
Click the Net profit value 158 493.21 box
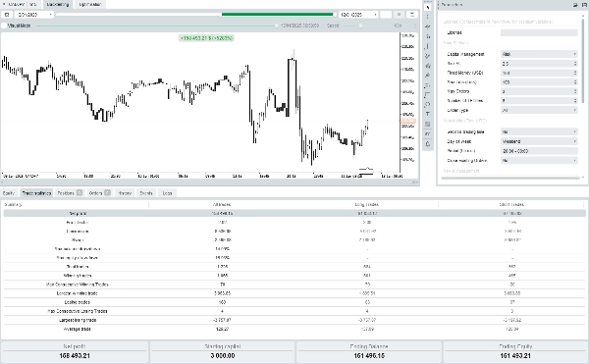[x=75, y=351]
